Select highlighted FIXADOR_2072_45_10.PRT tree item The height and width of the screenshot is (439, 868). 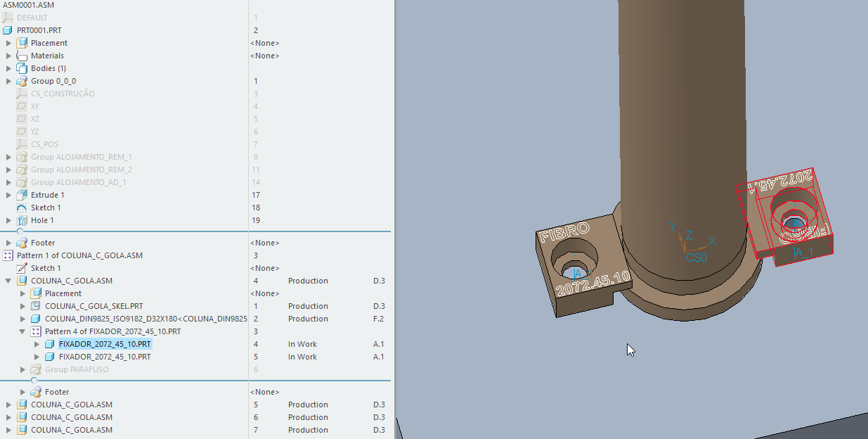[x=104, y=344]
